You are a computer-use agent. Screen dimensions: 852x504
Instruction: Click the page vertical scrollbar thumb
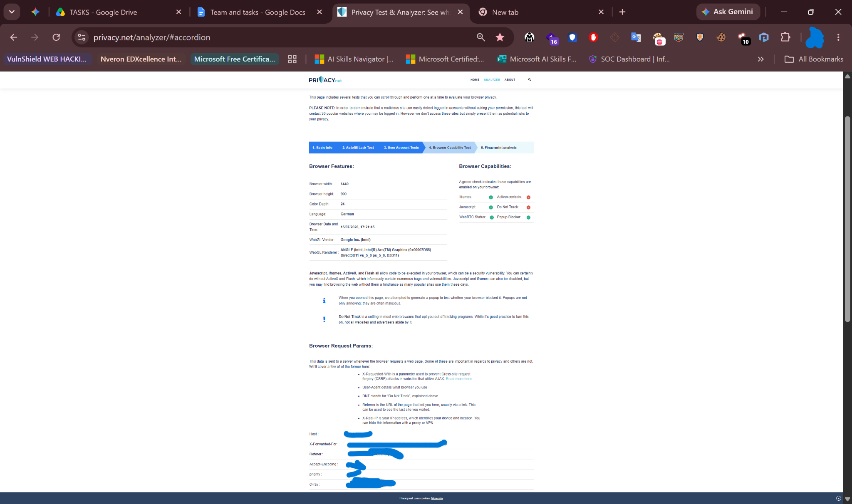(847, 219)
